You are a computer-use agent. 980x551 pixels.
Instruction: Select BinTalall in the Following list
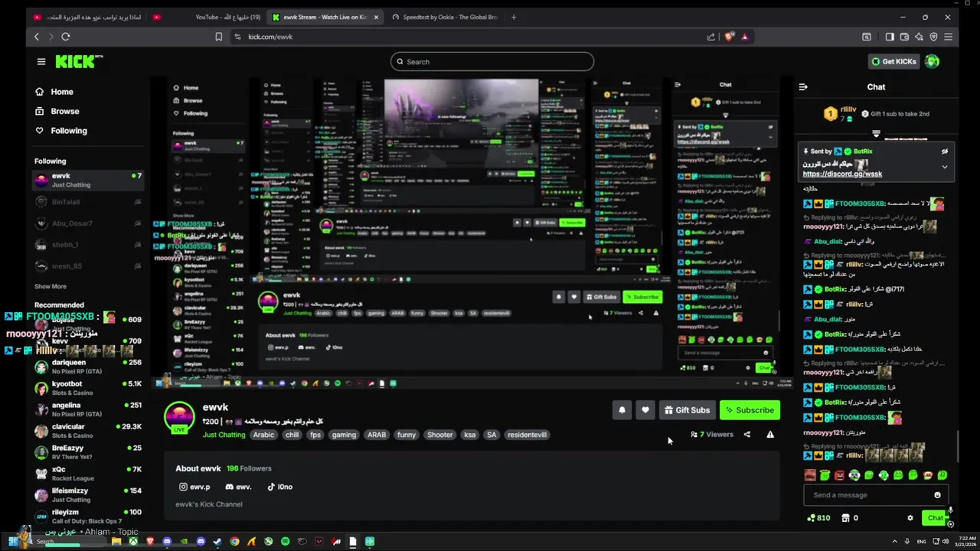87,202
